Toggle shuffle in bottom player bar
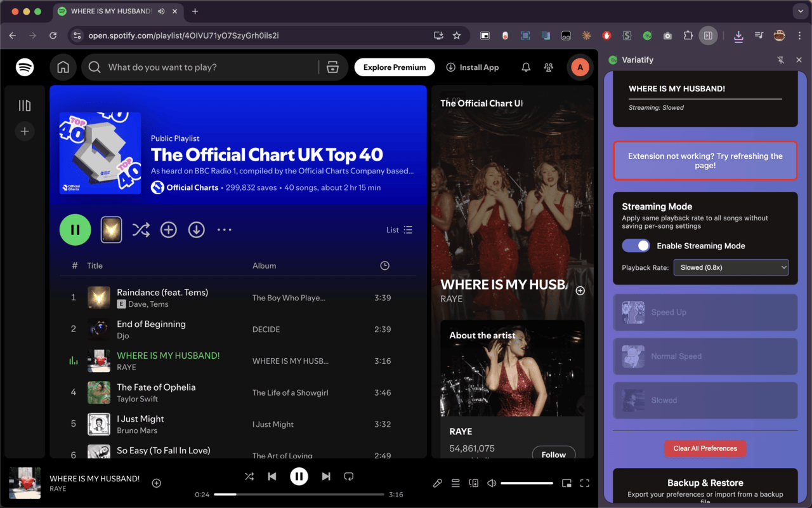812x508 pixels. pos(249,476)
